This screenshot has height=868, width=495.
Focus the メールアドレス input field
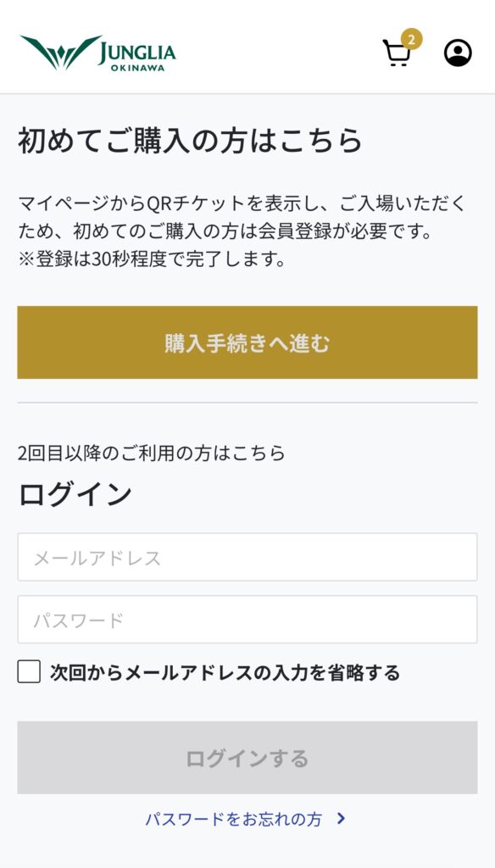pyautogui.click(x=247, y=558)
